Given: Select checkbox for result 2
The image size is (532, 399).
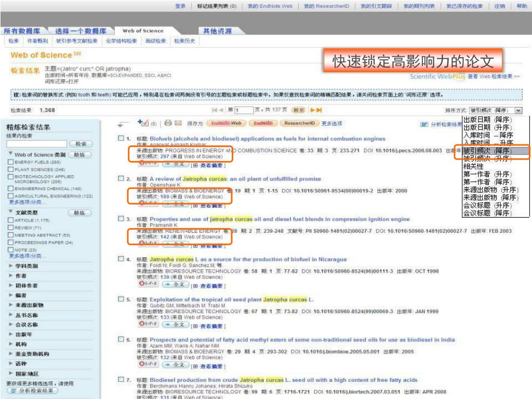Looking at the screenshot, I should coord(121,178).
